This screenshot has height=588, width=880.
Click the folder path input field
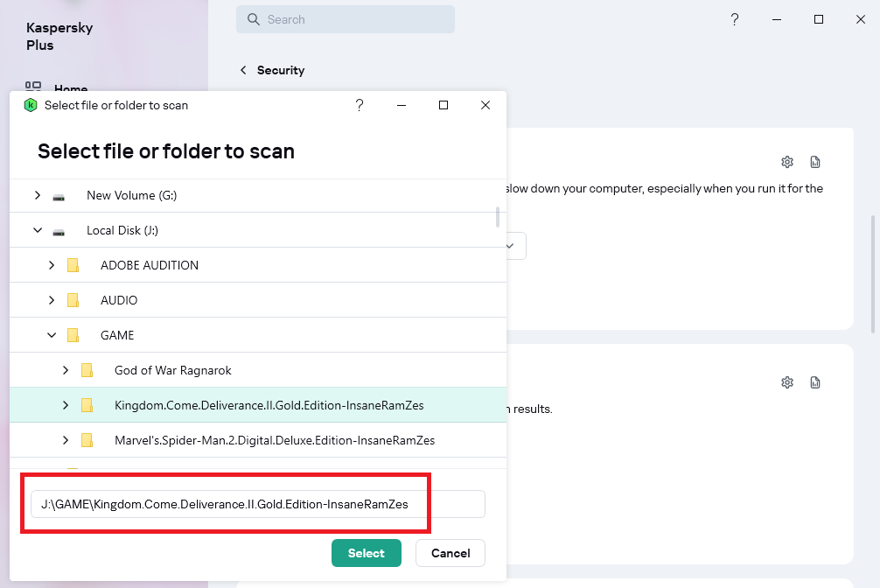click(257, 504)
